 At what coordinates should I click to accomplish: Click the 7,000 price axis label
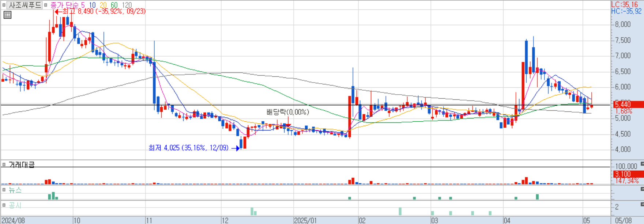coord(623,56)
